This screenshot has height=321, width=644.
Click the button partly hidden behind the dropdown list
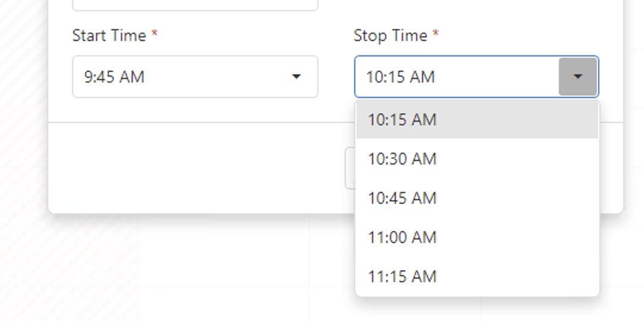pyautogui.click(x=350, y=168)
